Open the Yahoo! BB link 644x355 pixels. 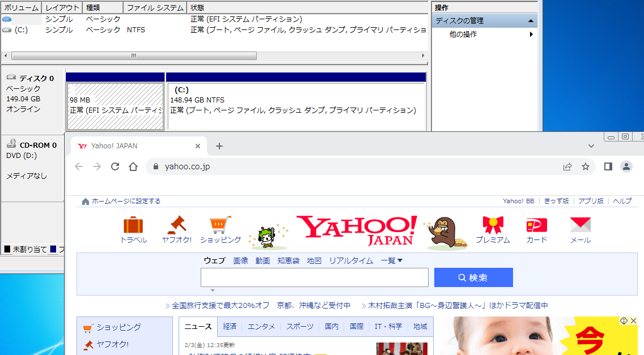click(x=518, y=201)
